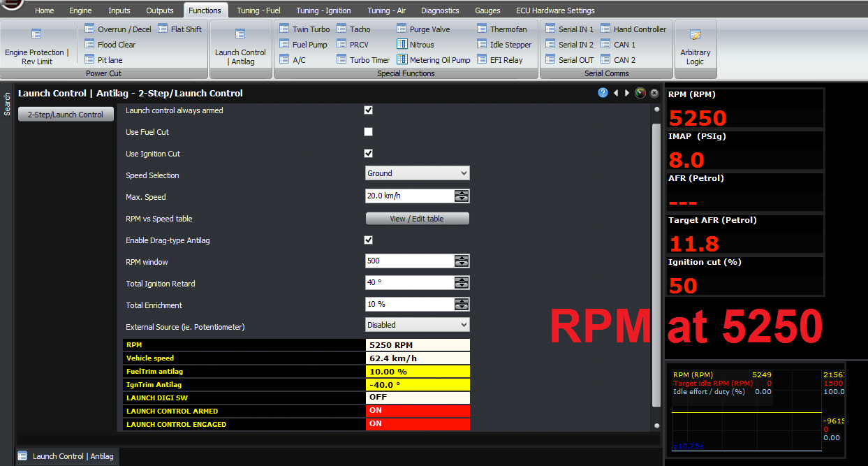Toggle Use Ignition Cut checkbox
Screen dimensions: 868x466
[x=369, y=154]
